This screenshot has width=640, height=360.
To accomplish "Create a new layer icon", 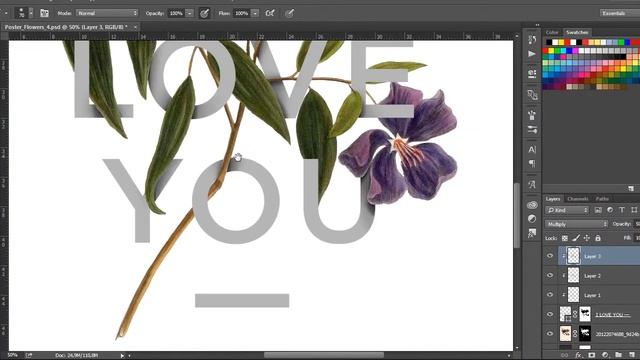I will point(632,355).
